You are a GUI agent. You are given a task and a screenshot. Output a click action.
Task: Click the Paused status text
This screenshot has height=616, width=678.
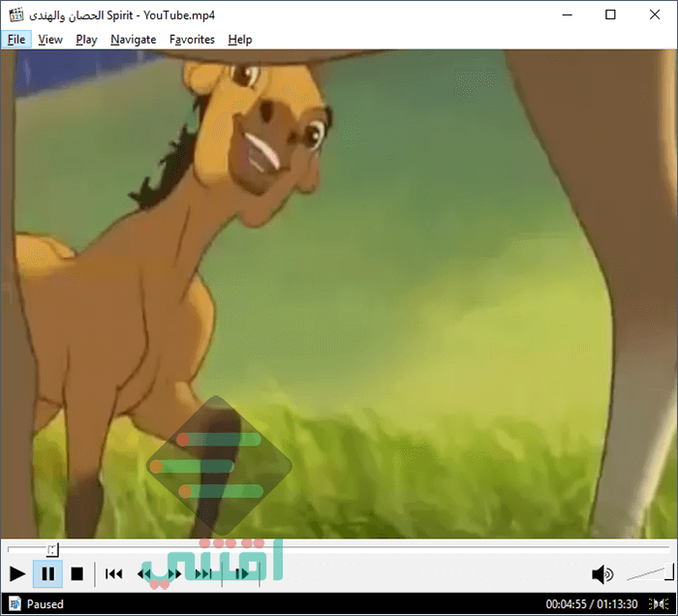pos(45,604)
